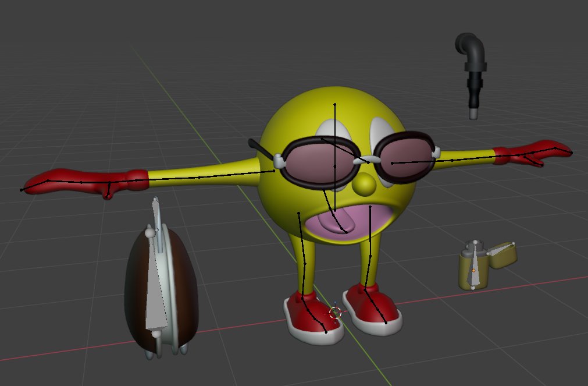This screenshot has height=386, width=588.
Task: Click the round clasp ball atop purse
Action: pyautogui.click(x=150, y=233)
